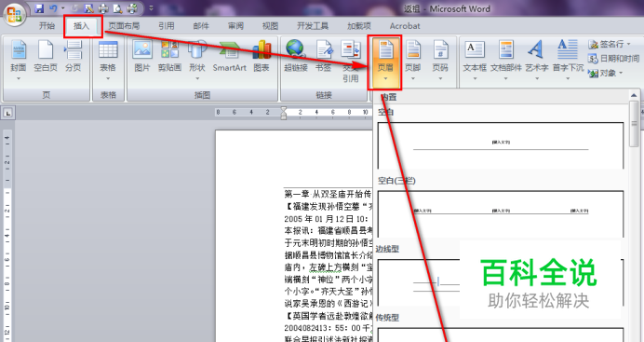Open the 审阅 tab
The width and height of the screenshot is (644, 342).
(235, 26)
